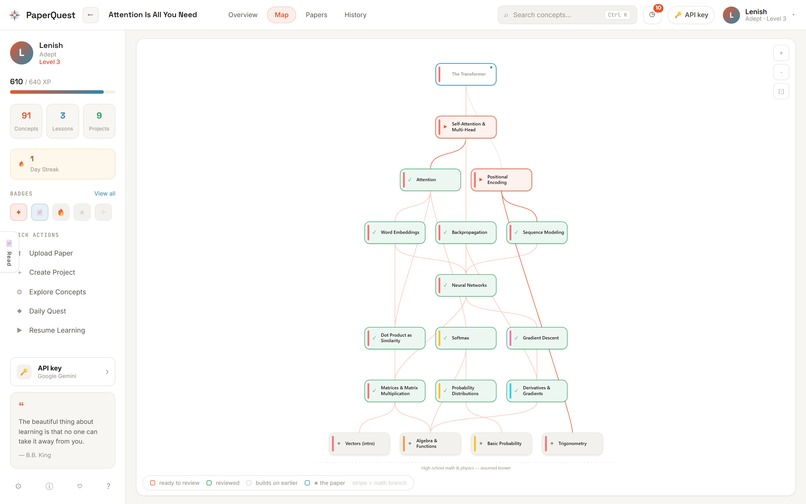The width and height of the screenshot is (806, 504).
Task: Click the question mark help icon
Action: pyautogui.click(x=108, y=486)
